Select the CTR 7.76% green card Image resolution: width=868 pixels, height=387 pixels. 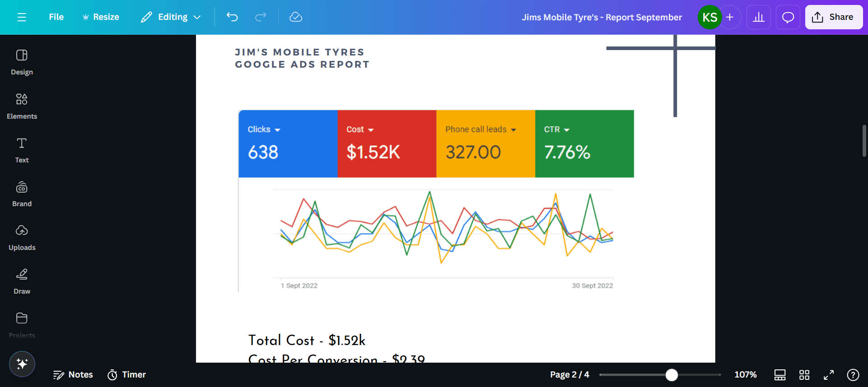pos(585,144)
